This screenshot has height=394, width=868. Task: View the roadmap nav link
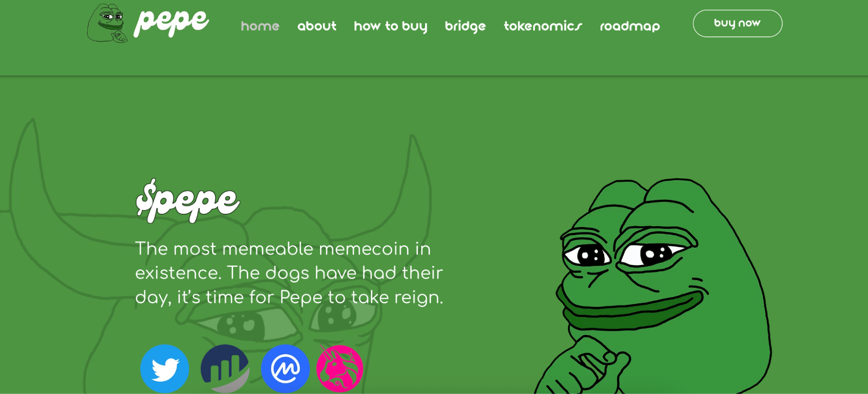[630, 26]
